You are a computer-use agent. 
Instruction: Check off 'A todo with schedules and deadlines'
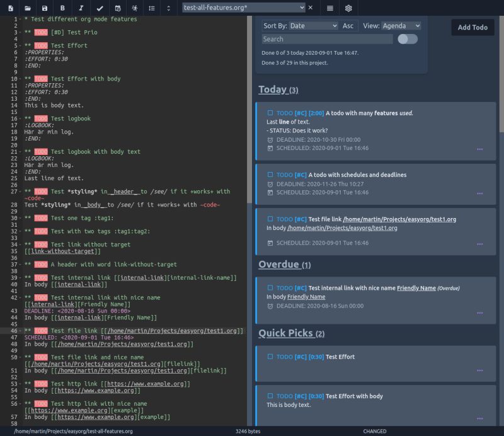click(x=270, y=175)
